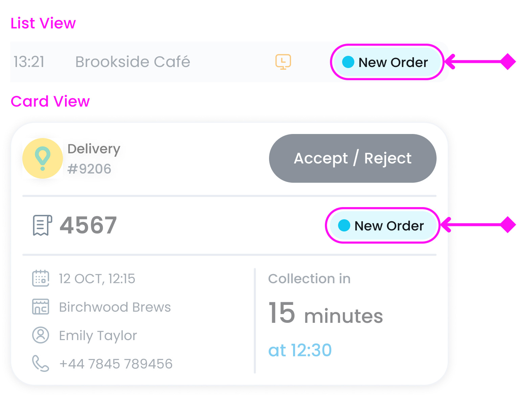Expand the Collection in section

(x=309, y=278)
